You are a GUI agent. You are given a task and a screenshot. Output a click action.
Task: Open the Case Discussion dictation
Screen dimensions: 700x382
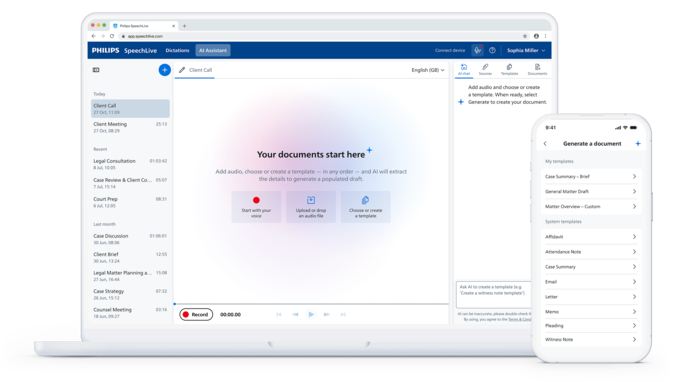point(130,239)
